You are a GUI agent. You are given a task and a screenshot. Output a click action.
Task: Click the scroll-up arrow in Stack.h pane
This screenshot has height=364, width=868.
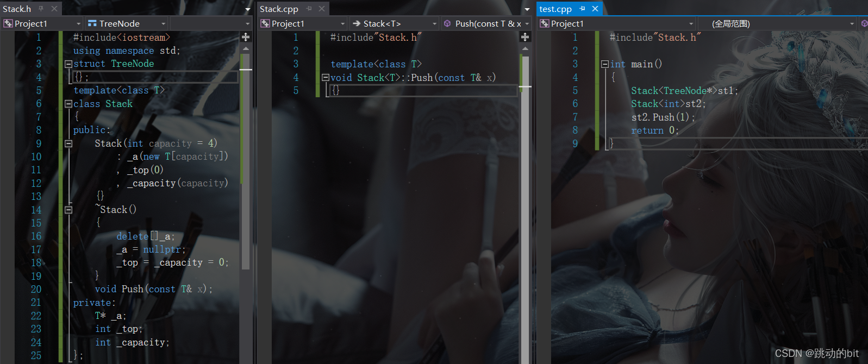pyautogui.click(x=246, y=48)
